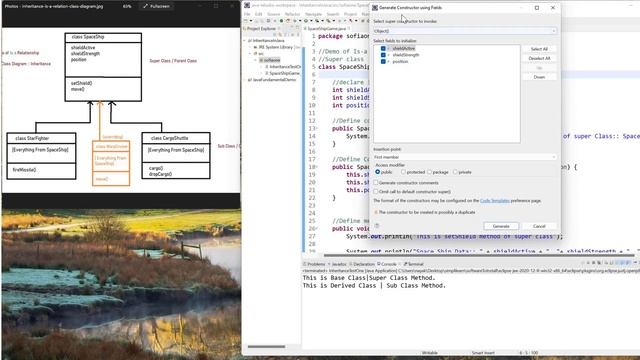The width and height of the screenshot is (640, 360).
Task: Select SpaceShipGame.java in the Project Explorer
Action: point(282,73)
